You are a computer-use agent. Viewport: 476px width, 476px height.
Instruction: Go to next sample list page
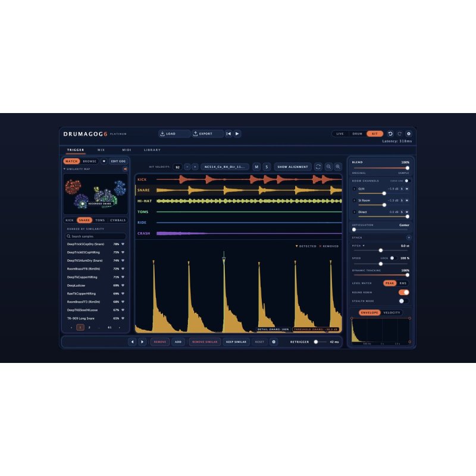pyautogui.click(x=120, y=327)
